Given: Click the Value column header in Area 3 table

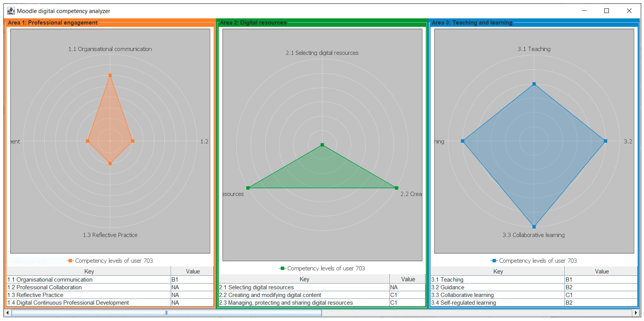Looking at the screenshot, I should tap(601, 271).
